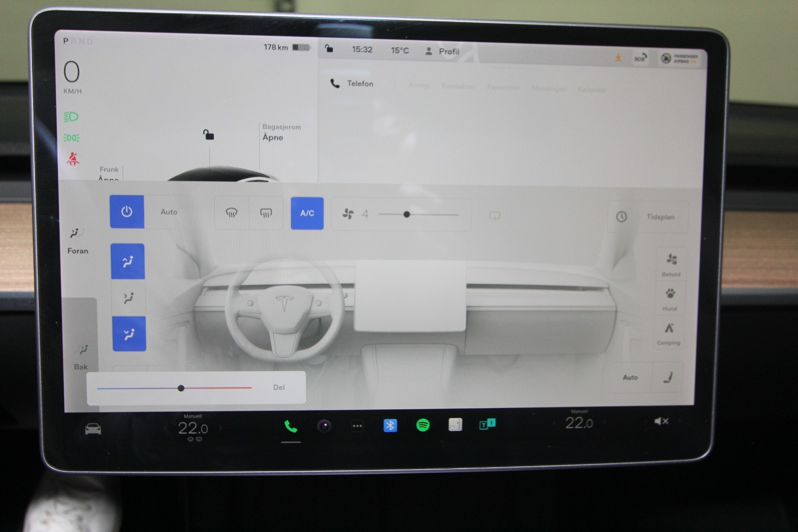Enable Auto climate mode
Screen dimensions: 798x532
[169, 212]
